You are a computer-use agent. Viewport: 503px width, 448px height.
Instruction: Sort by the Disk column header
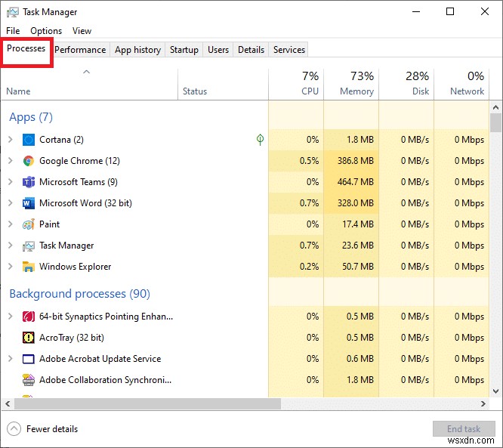(x=406, y=84)
